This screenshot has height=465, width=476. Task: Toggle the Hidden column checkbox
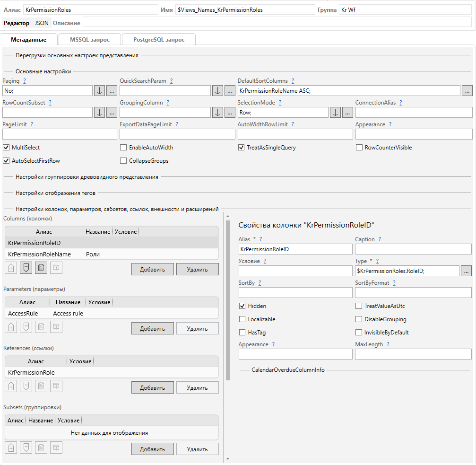coord(242,306)
